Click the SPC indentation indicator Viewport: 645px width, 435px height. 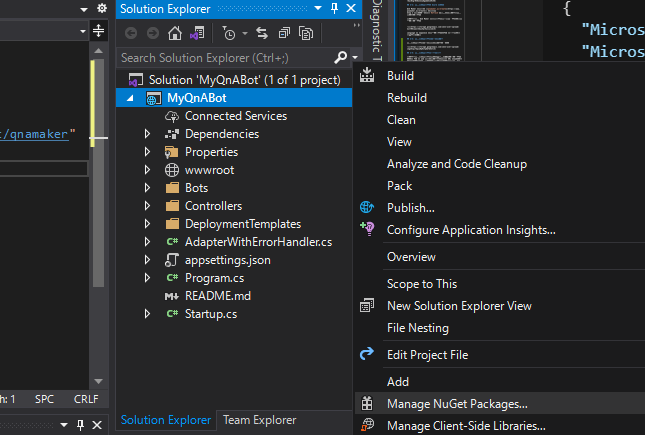point(44,399)
